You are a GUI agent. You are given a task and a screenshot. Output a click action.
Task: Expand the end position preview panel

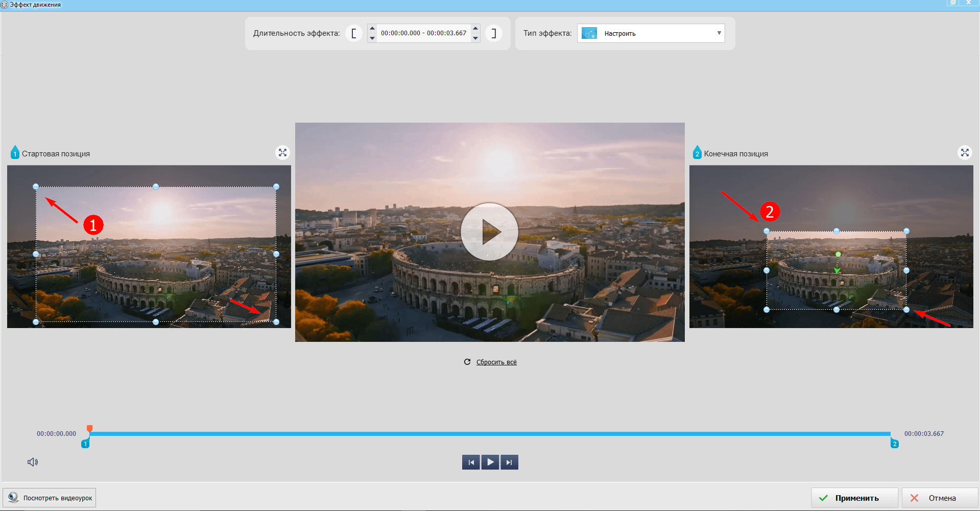964,153
